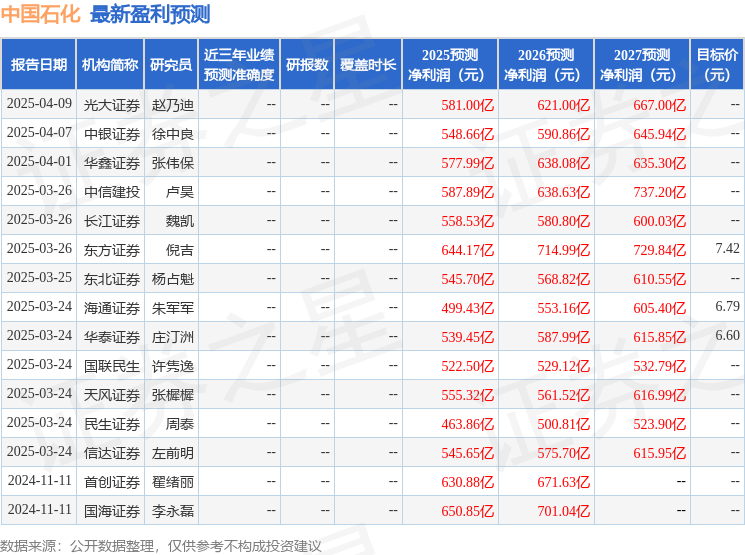Image resolution: width=745 pixels, height=555 pixels.
Task: Click the 海通证券 institution cell
Action: click(x=112, y=308)
